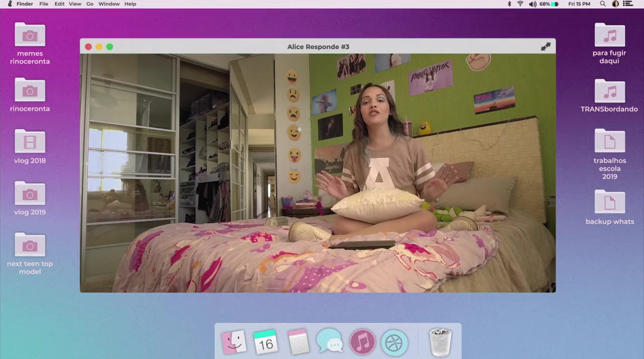This screenshot has height=359, width=644.
Task: Click the 'Alice Responde #3' video frame
Action: tap(318, 172)
